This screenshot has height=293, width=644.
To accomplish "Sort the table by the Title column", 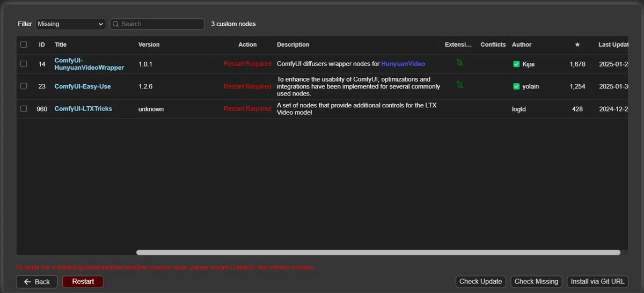I will pos(61,45).
